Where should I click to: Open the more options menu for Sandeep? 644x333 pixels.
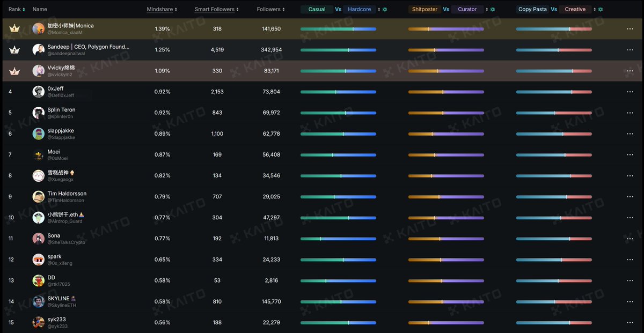pos(630,50)
